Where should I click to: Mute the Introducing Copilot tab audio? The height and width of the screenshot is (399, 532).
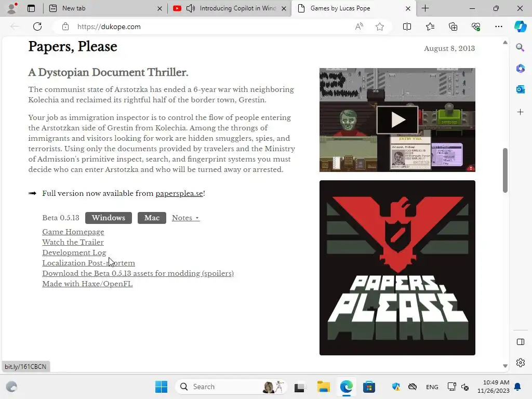pyautogui.click(x=191, y=8)
